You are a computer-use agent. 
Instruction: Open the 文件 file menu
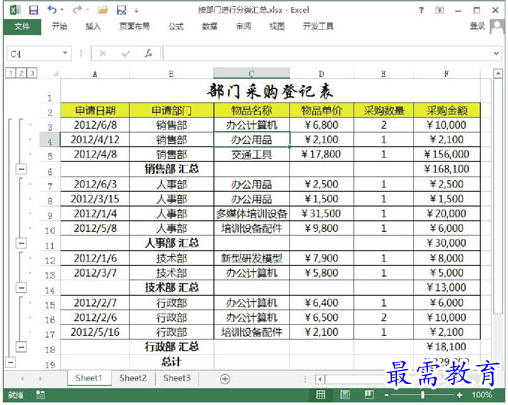click(22, 26)
